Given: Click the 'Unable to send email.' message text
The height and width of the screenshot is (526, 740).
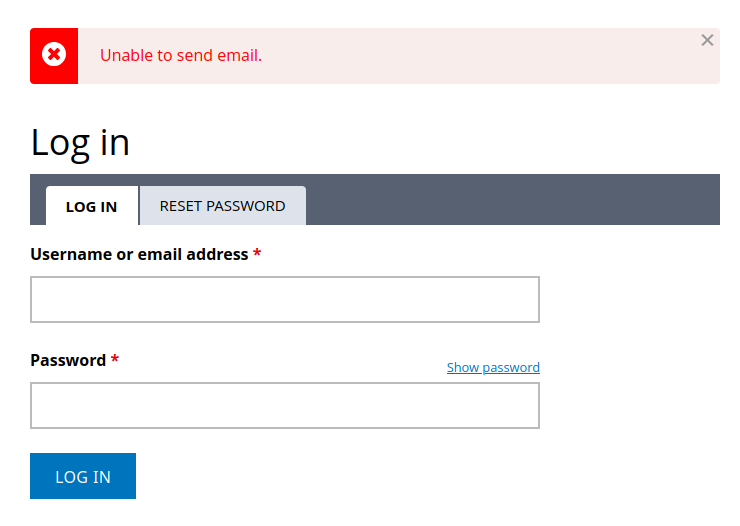Looking at the screenshot, I should point(181,55).
